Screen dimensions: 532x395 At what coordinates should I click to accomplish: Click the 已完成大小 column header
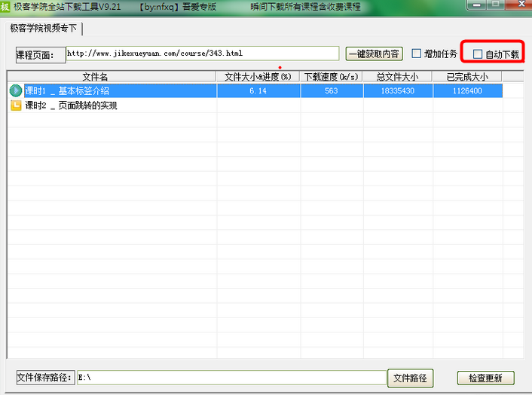tap(467, 77)
